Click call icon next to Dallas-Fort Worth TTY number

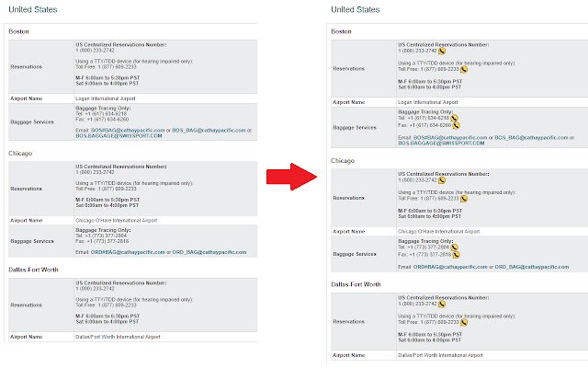pos(464,323)
